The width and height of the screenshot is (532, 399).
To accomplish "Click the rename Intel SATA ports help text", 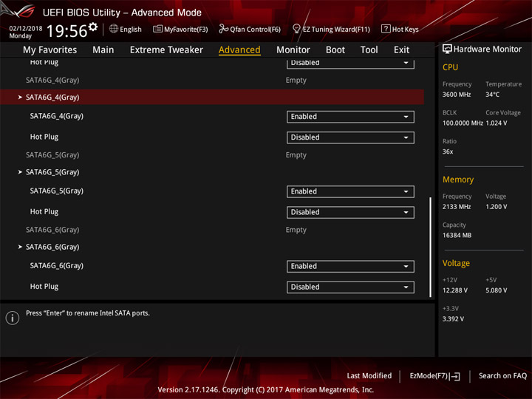I will click(87, 313).
